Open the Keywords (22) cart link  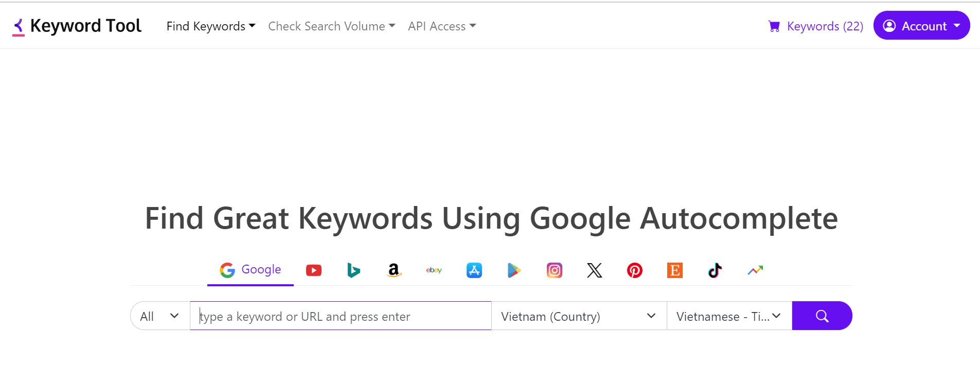pyautogui.click(x=816, y=26)
